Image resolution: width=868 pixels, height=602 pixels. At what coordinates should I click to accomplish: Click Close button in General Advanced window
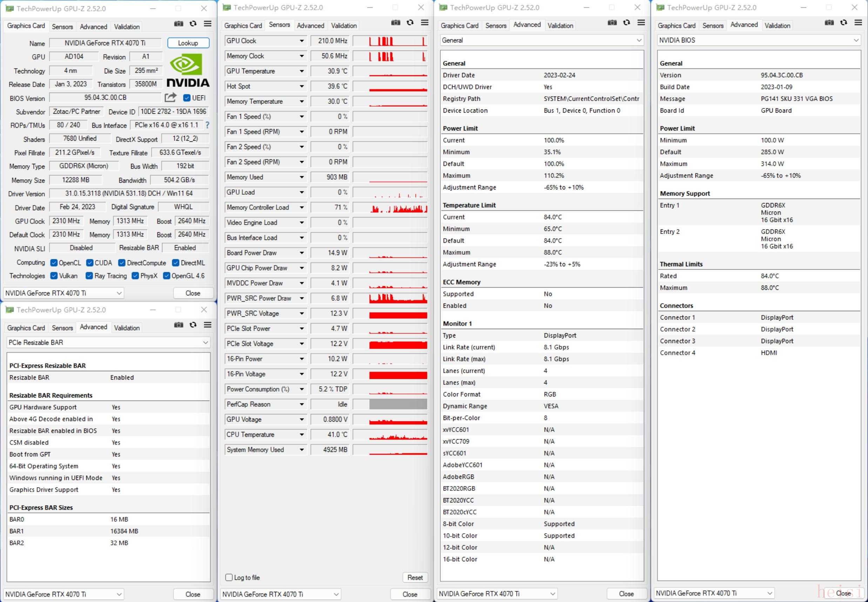point(626,594)
